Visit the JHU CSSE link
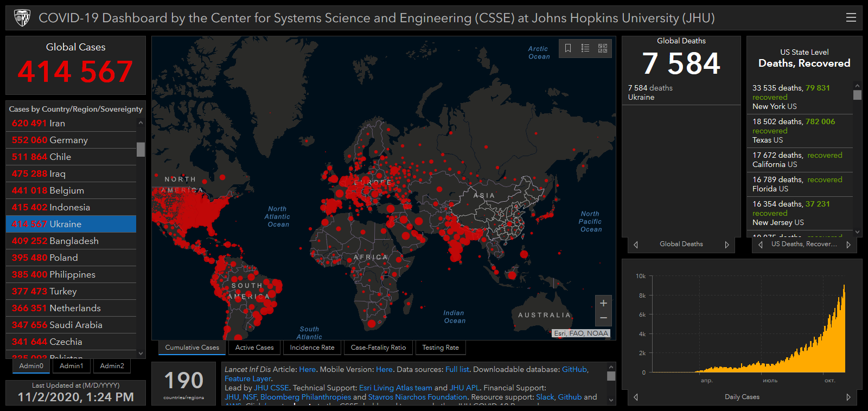The image size is (868, 411). point(271,388)
